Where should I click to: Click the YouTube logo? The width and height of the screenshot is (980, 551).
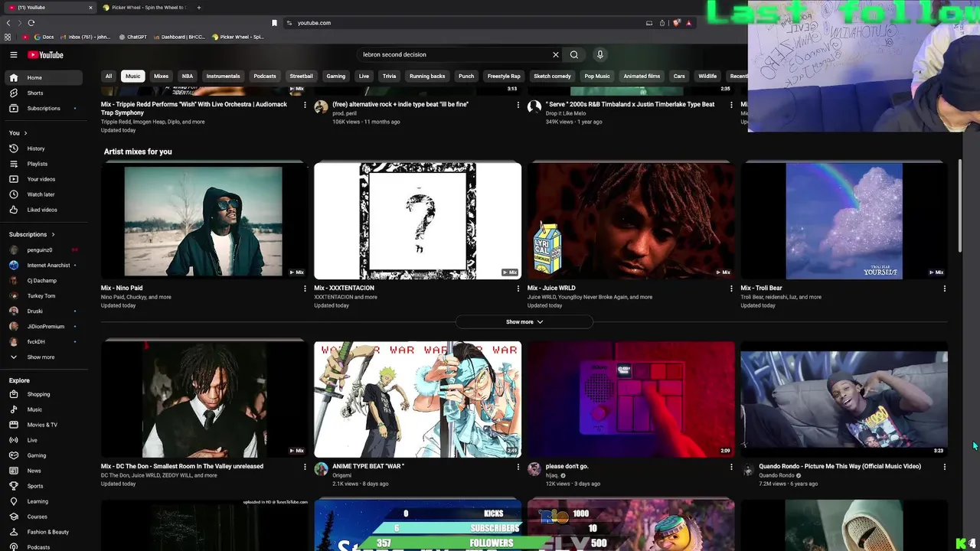point(45,54)
